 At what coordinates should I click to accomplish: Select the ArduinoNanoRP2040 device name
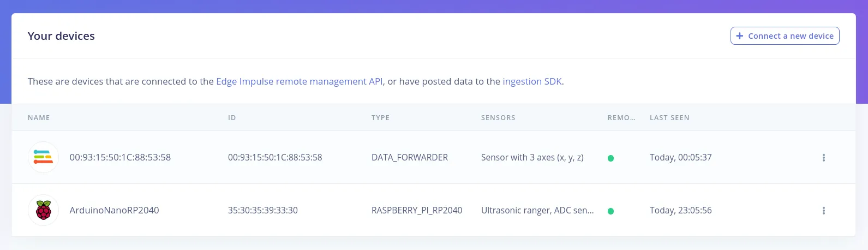[x=114, y=210]
